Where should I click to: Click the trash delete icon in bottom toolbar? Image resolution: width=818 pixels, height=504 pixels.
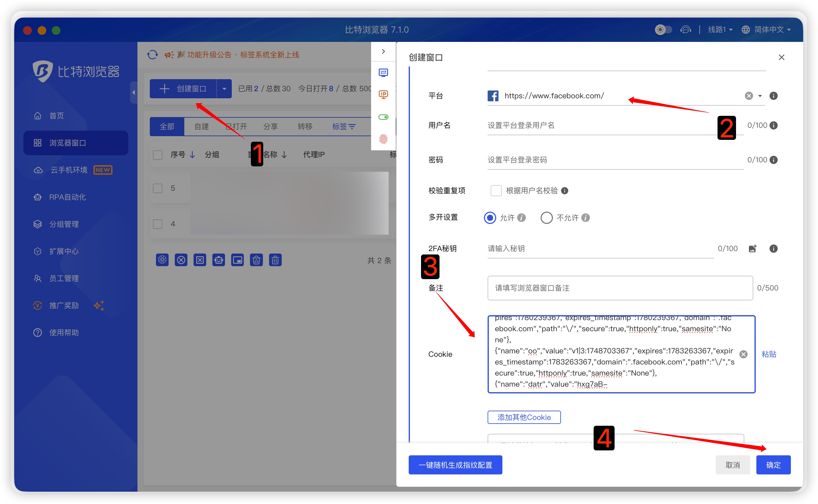[275, 260]
